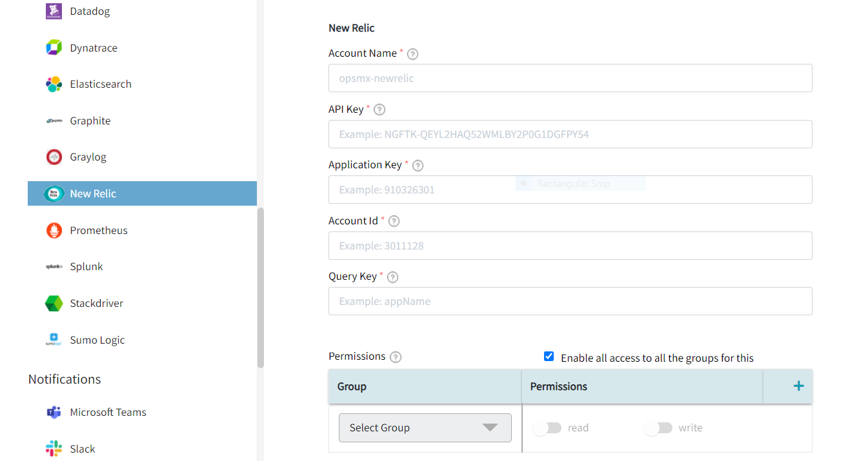This screenshot has width=868, height=461.
Task: Open the Prometheus integration
Action: pyautogui.click(x=54, y=230)
